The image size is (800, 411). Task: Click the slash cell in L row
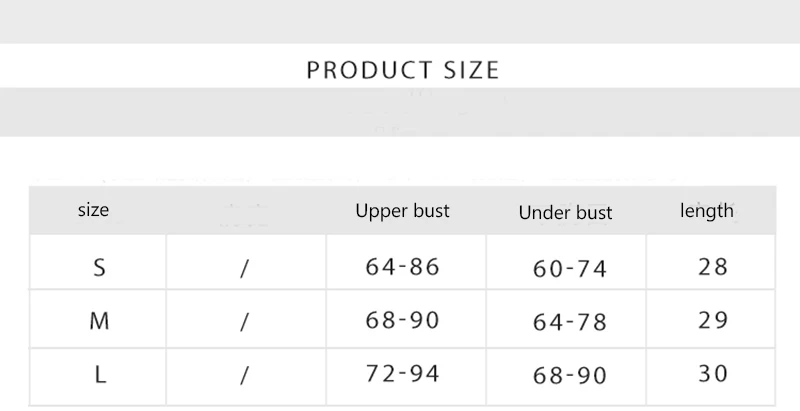coord(244,377)
